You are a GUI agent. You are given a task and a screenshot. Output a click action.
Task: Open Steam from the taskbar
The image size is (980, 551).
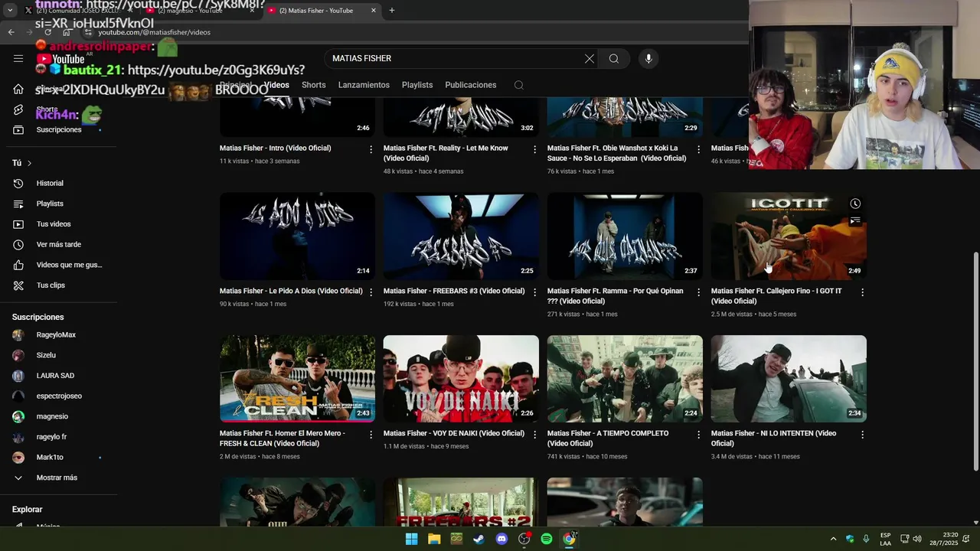(x=479, y=539)
